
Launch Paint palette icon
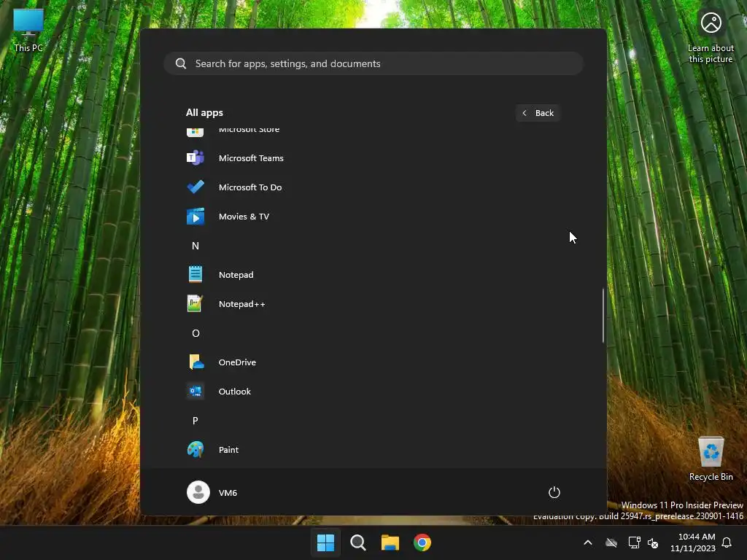(x=196, y=449)
